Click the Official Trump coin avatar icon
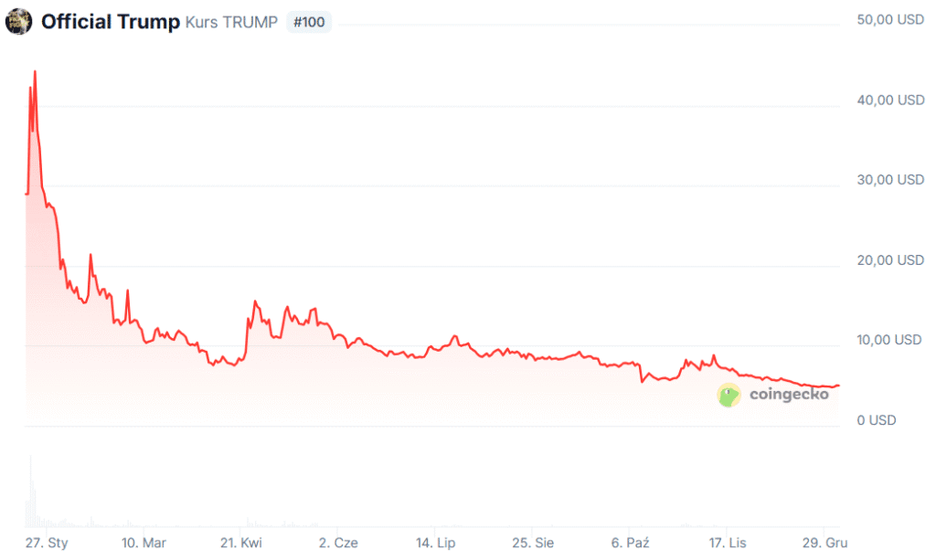This screenshot has height=560, width=936. point(18,22)
